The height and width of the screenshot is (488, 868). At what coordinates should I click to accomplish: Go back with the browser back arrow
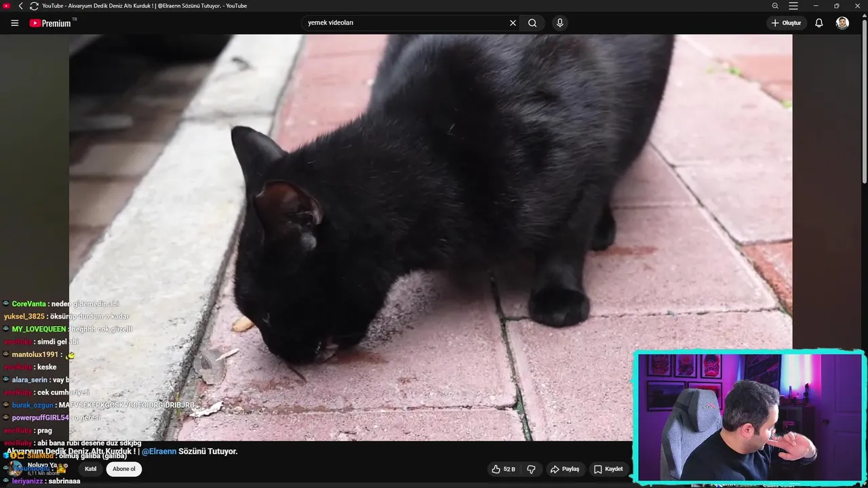20,6
